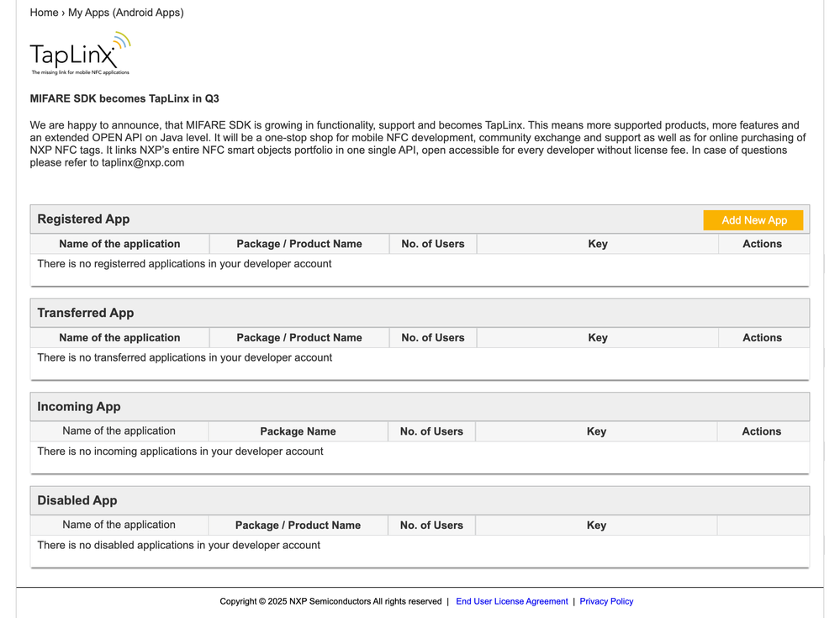The image size is (840, 618).
Task: Click Package / Product Name in Transferred App
Action: pyautogui.click(x=298, y=338)
